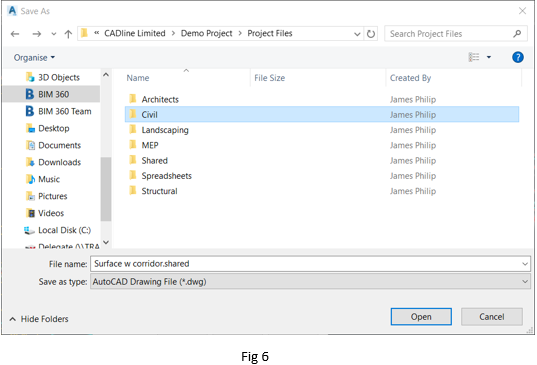Open recent locations chevron beside forward arrow
Screen dimensions: 537x365
pyautogui.click(x=53, y=34)
